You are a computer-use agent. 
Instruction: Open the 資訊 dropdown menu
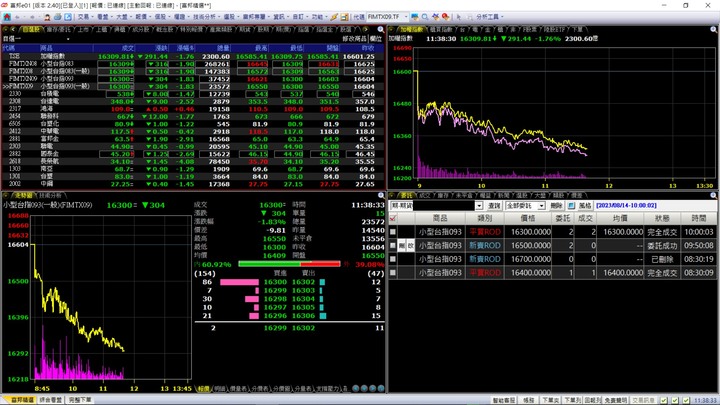click(x=281, y=17)
